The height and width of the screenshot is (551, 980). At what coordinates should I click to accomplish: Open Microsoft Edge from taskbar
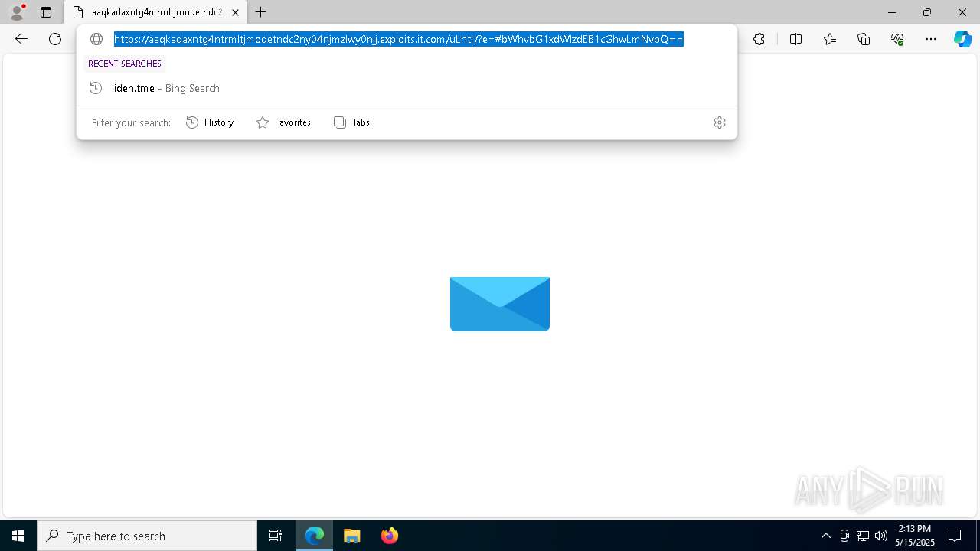(x=315, y=536)
